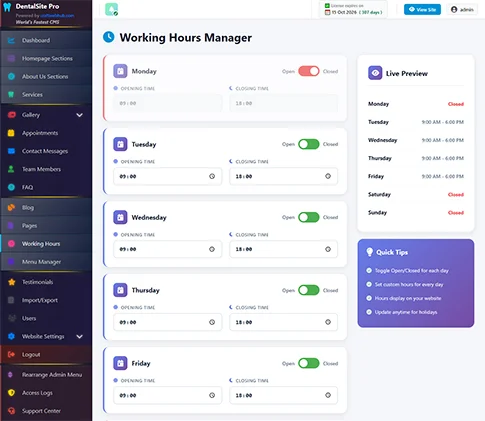Image resolution: width=485 pixels, height=421 pixels.
Task: Open Thursday closing time clock picker
Action: coord(328,322)
